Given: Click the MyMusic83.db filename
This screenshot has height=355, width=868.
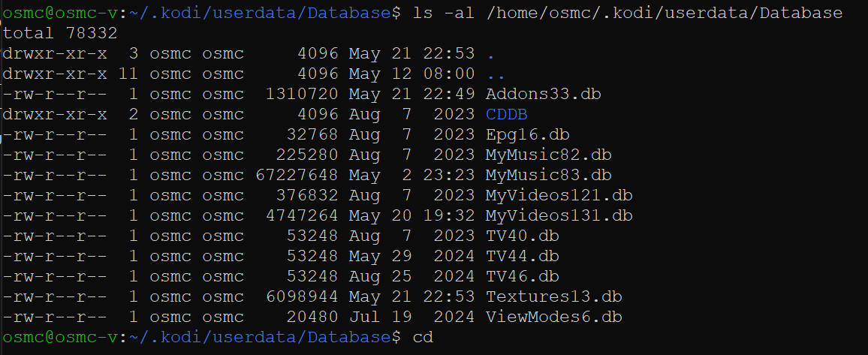Looking at the screenshot, I should 549,176.
